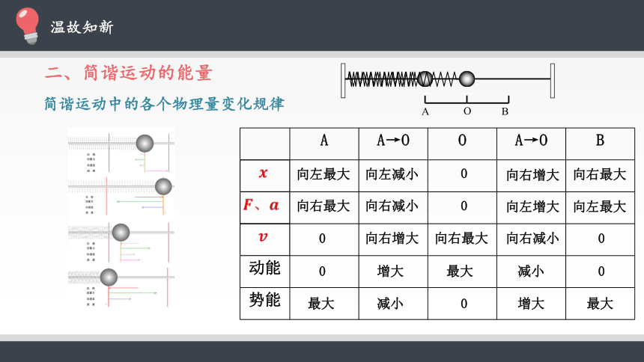Select the 温故知新 header title

coord(82,27)
